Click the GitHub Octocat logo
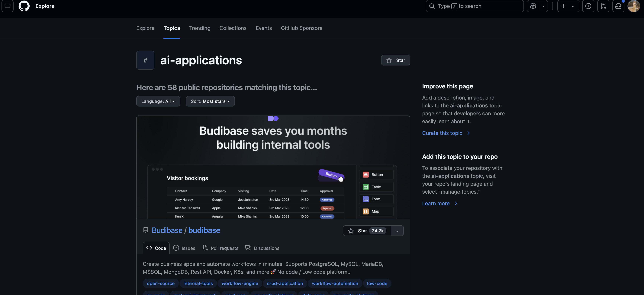Image resolution: width=644 pixels, height=295 pixels. (x=24, y=6)
